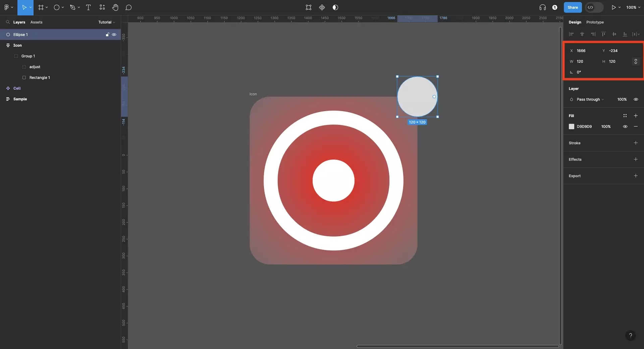Switch to the Assets tab
This screenshot has height=349, width=644.
coord(36,22)
